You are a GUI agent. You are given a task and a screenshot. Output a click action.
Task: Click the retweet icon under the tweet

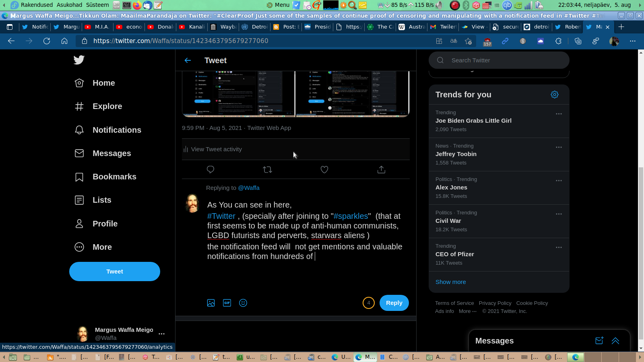coord(267,169)
